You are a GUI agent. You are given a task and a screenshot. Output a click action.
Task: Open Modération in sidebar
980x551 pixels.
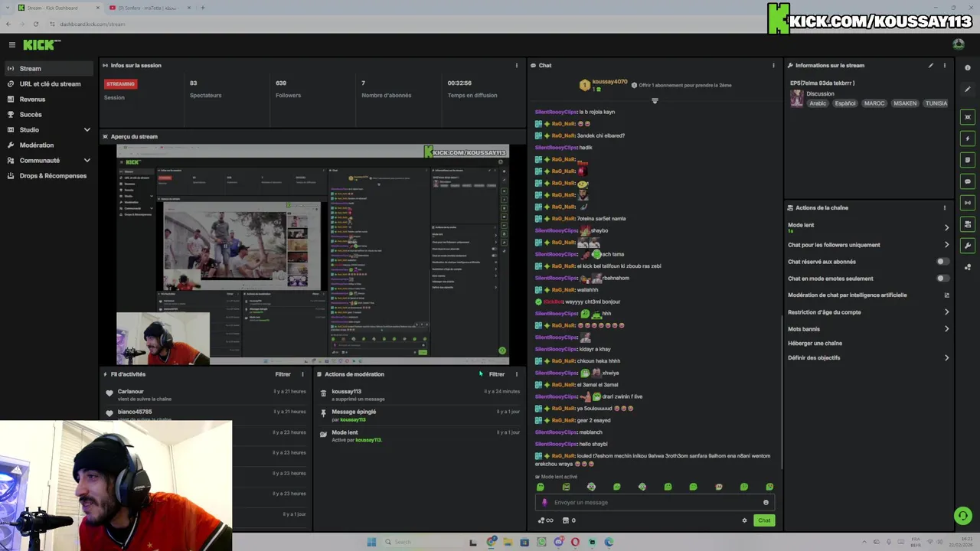coord(49,145)
